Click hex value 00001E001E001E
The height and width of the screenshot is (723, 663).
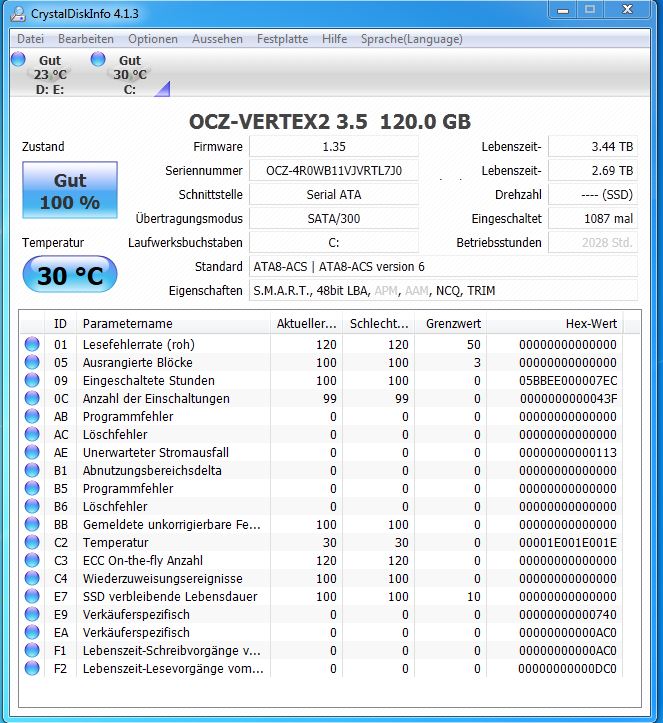568,542
